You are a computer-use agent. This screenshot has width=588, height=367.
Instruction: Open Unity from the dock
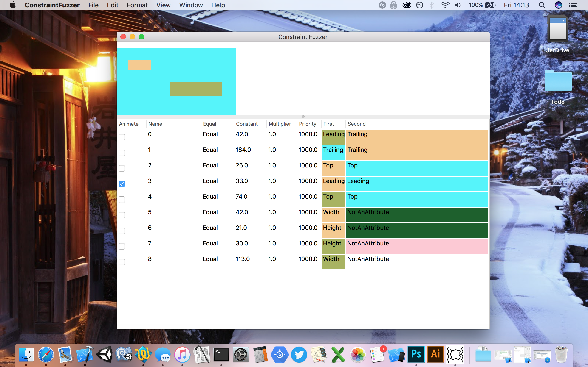(x=105, y=354)
